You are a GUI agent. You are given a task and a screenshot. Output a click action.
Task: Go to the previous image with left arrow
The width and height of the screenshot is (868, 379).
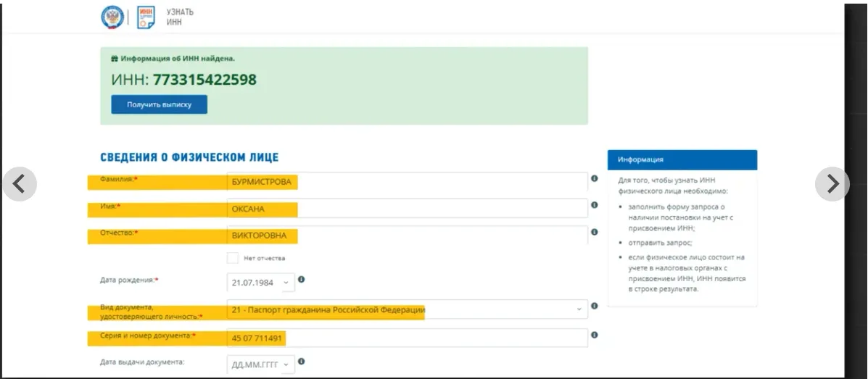pyautogui.click(x=20, y=185)
